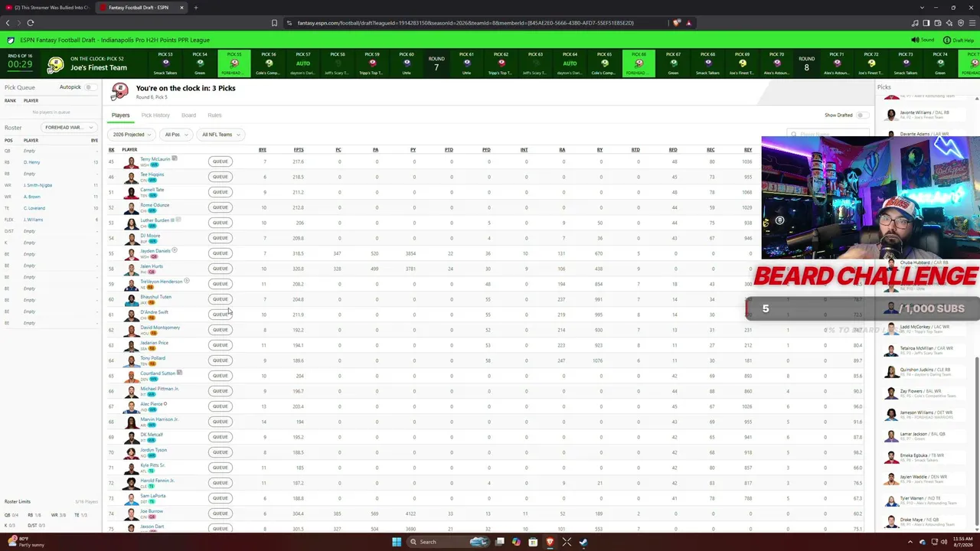This screenshot has height=551, width=980.
Task: Queue Jalen Hurts
Action: point(220,269)
